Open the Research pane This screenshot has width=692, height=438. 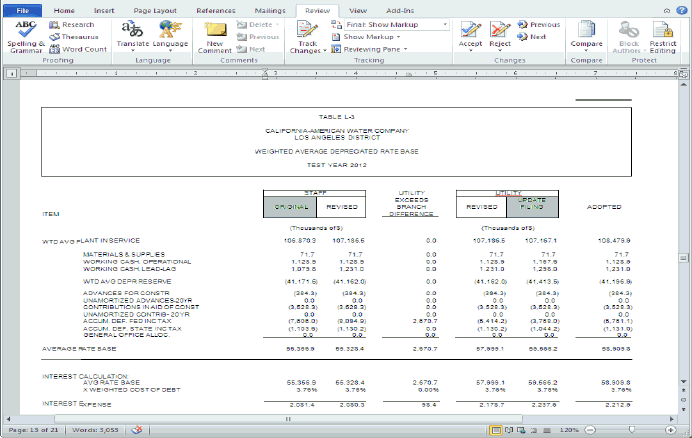click(x=72, y=24)
